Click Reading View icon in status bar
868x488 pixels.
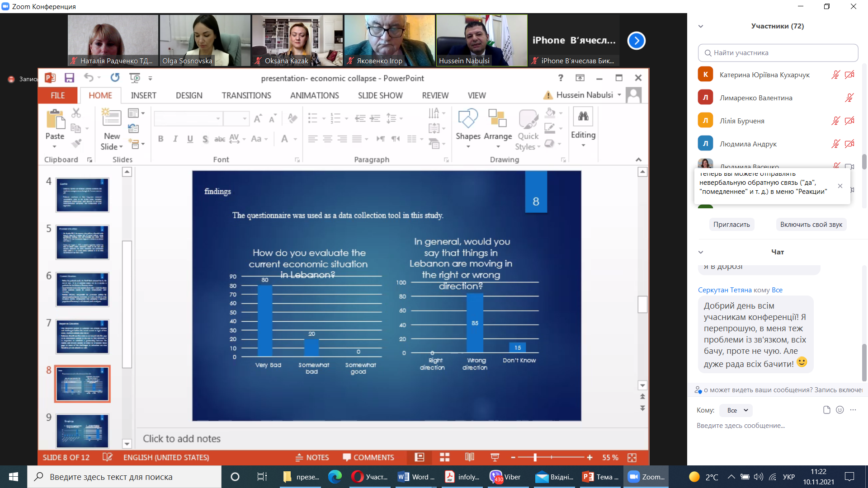[x=470, y=457]
